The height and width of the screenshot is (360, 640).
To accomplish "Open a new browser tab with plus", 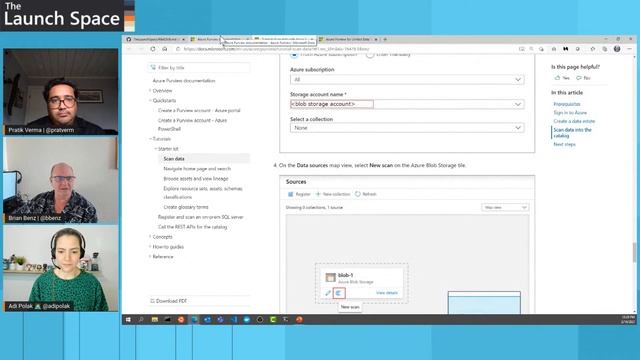I will (385, 39).
